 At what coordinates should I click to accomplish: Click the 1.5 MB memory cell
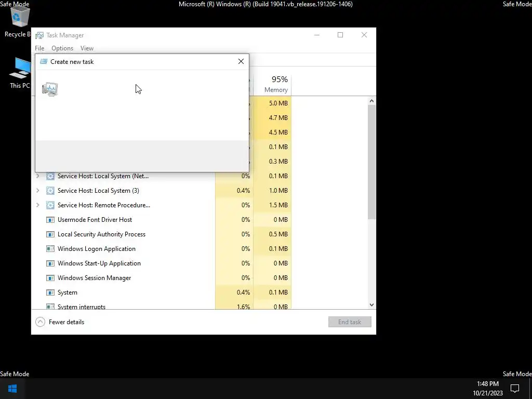[272, 205]
